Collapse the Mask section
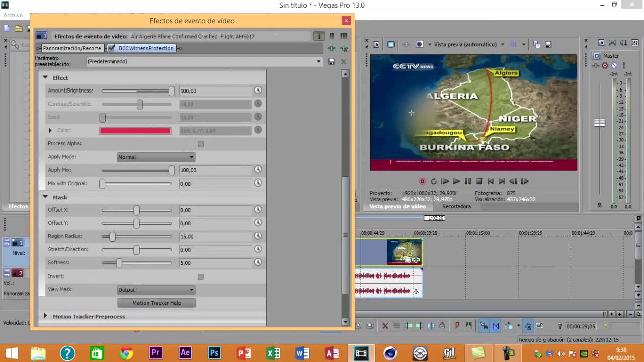Image resolution: width=644 pixels, height=362 pixels. pyautogui.click(x=45, y=197)
